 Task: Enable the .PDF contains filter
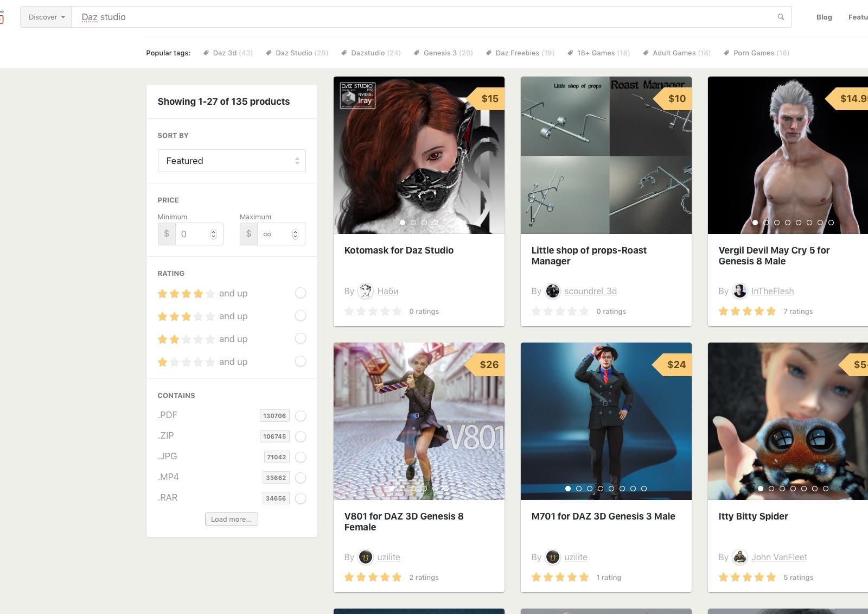pyautogui.click(x=301, y=416)
